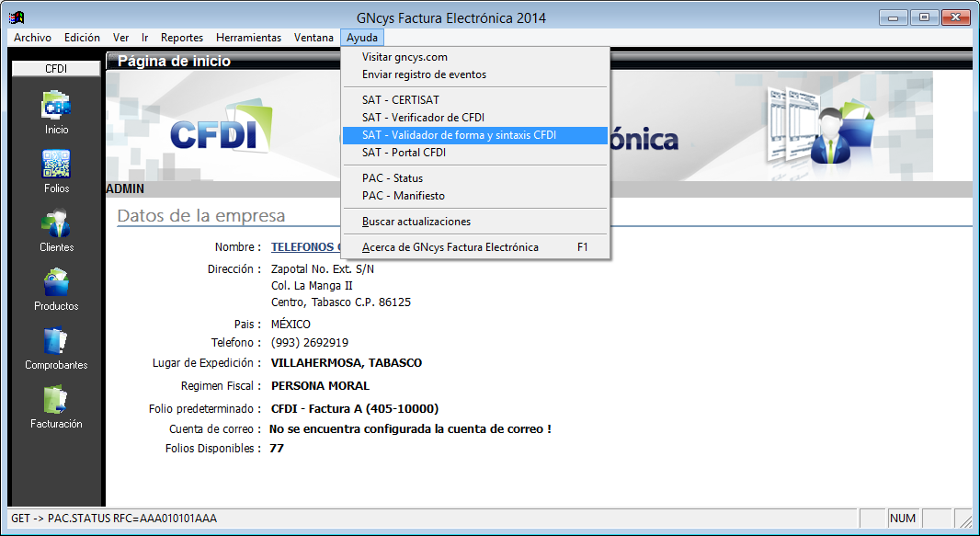Click the application icon in title bar

click(x=17, y=17)
